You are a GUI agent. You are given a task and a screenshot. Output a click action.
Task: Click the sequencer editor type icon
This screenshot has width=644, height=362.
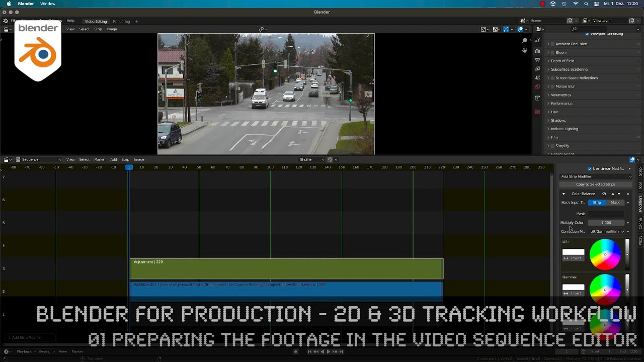8,159
